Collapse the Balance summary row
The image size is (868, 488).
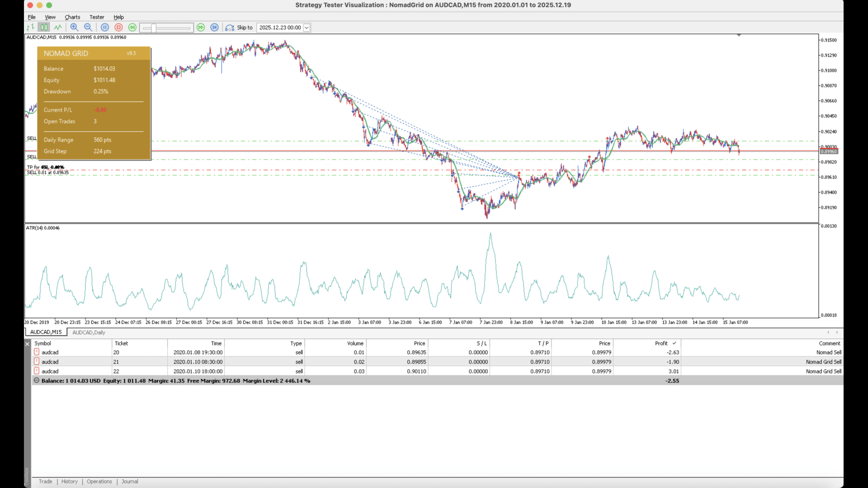point(37,381)
